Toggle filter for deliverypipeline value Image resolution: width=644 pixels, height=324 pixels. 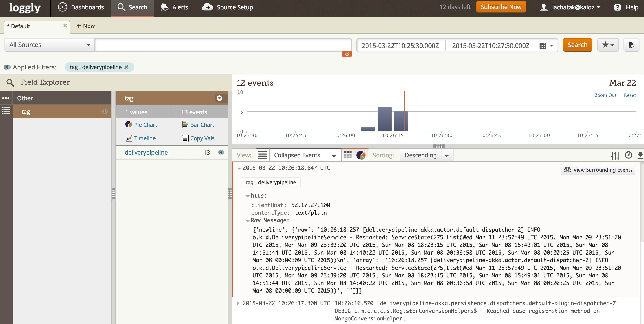(x=221, y=152)
